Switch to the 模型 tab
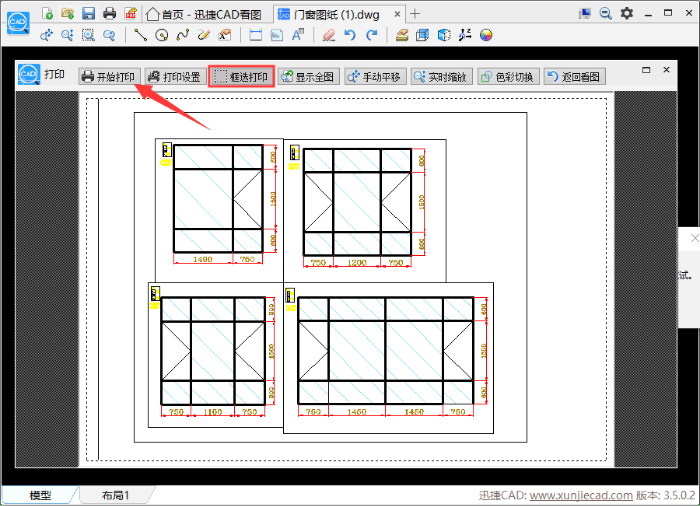Screen dimensions: 700x506 point(40,495)
